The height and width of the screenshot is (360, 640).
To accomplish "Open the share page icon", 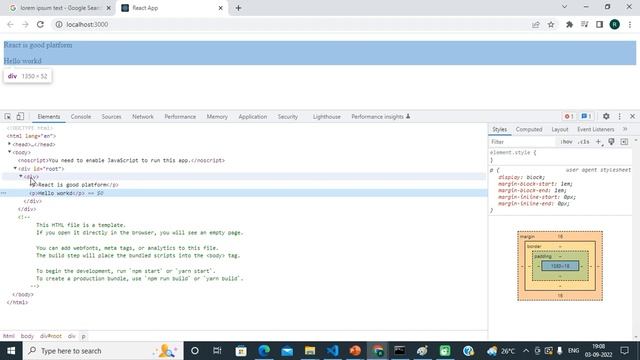I will (x=536, y=24).
